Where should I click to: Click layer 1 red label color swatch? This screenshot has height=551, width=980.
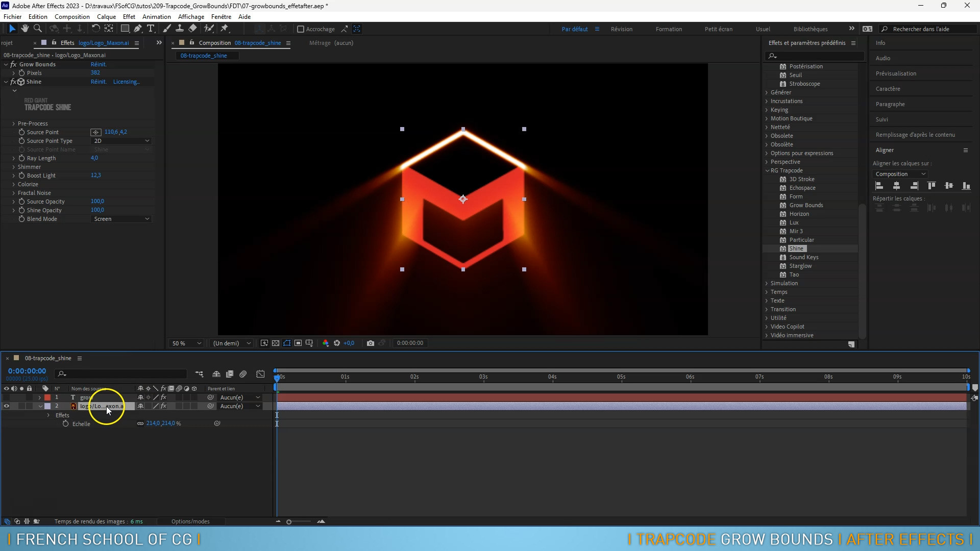(47, 397)
